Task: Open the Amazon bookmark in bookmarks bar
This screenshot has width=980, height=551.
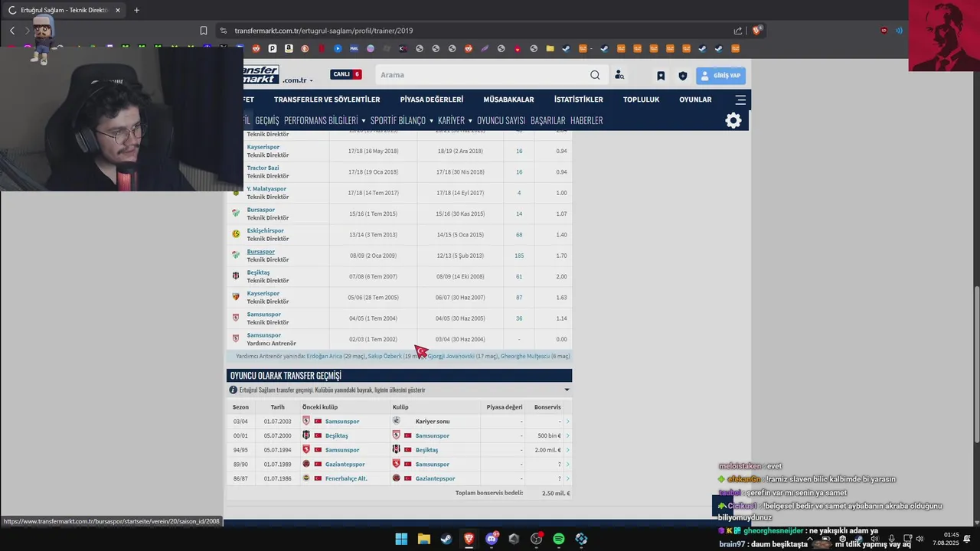Action: (289, 48)
